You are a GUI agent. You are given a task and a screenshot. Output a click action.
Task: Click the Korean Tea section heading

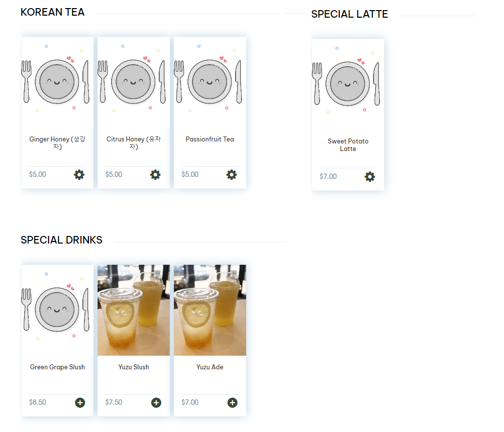point(53,12)
